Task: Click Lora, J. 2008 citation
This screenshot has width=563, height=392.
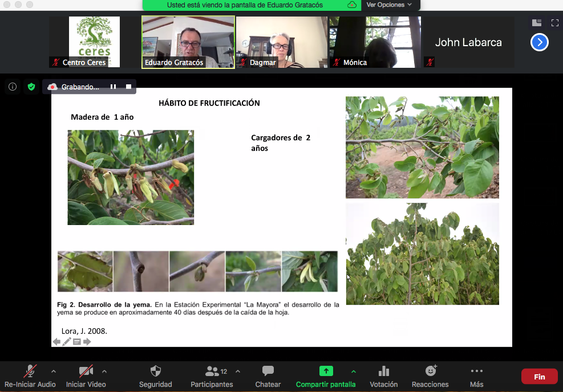Action: (84, 331)
